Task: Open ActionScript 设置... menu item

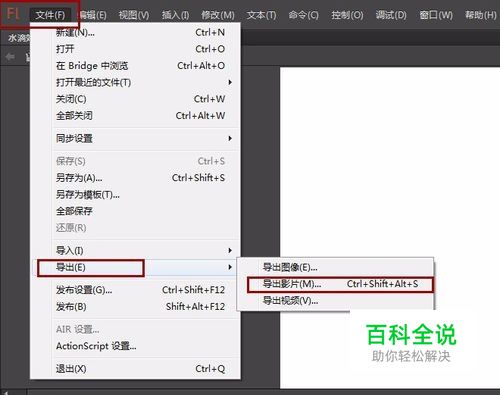Action: (135, 346)
